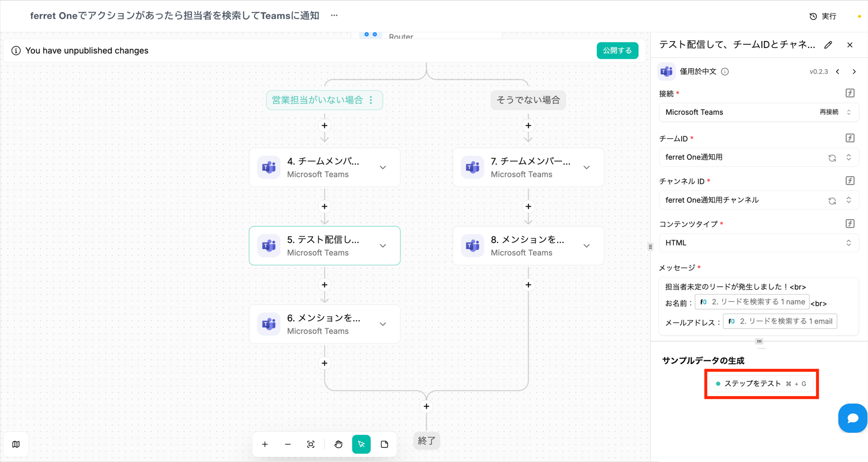Toggle the minimap icon at bottom left
This screenshot has height=462, width=868.
[16, 444]
